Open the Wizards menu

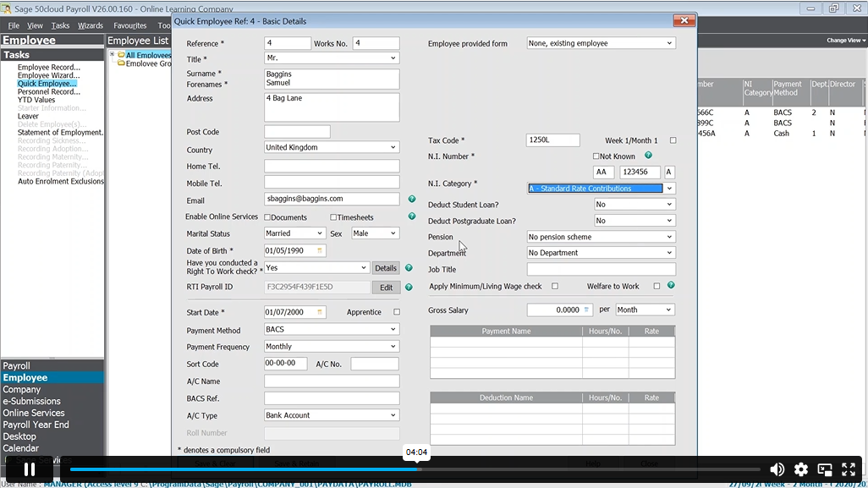coord(91,26)
